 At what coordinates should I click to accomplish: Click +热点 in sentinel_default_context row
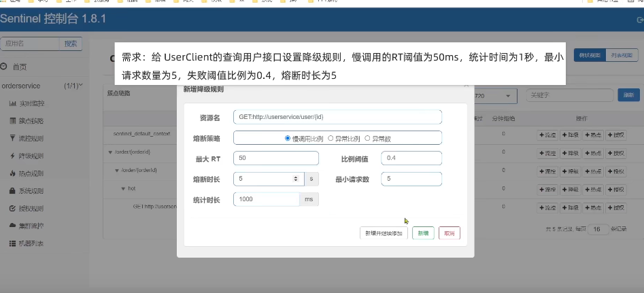click(x=593, y=135)
